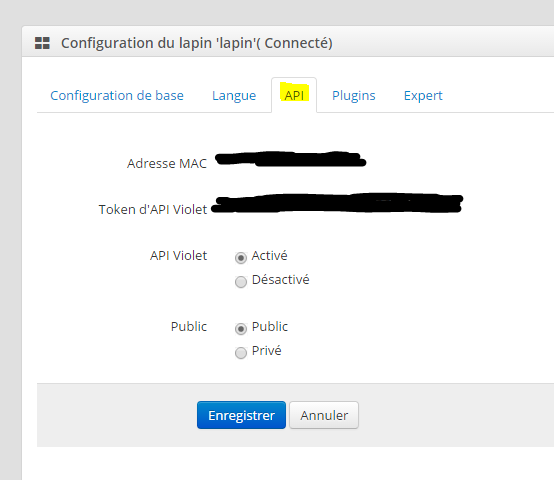554x480 pixels.
Task: Open the Configuration de base tab
Action: point(117,95)
